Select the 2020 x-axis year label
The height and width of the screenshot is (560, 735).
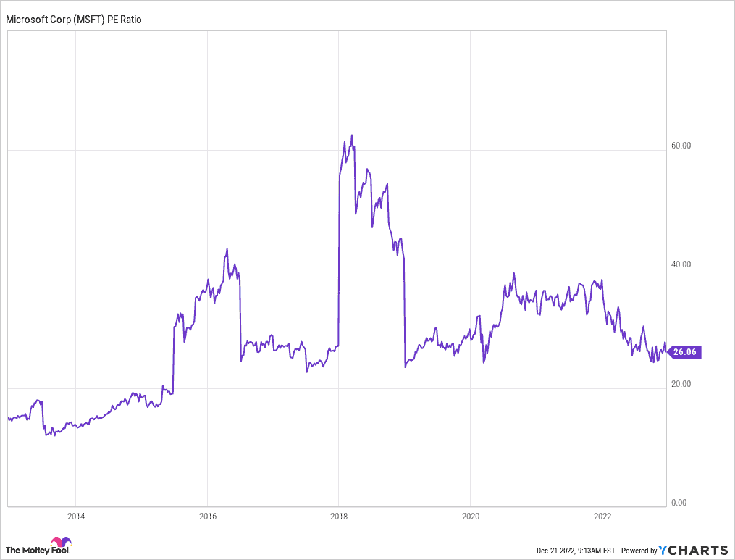pyautogui.click(x=471, y=516)
